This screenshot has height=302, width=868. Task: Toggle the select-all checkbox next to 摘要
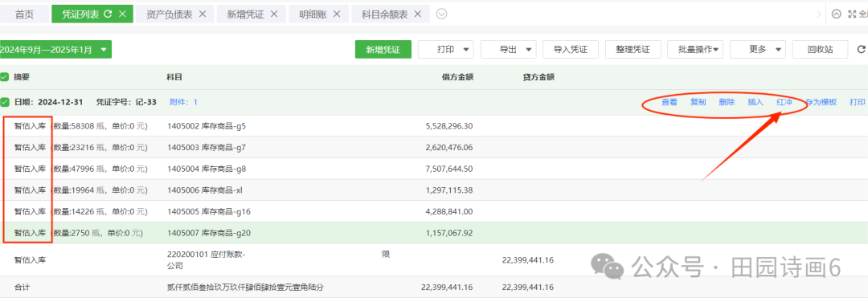[x=5, y=77]
